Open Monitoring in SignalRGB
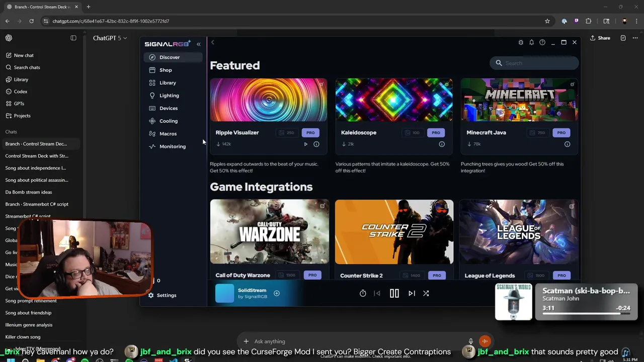The height and width of the screenshot is (362, 644). click(173, 146)
